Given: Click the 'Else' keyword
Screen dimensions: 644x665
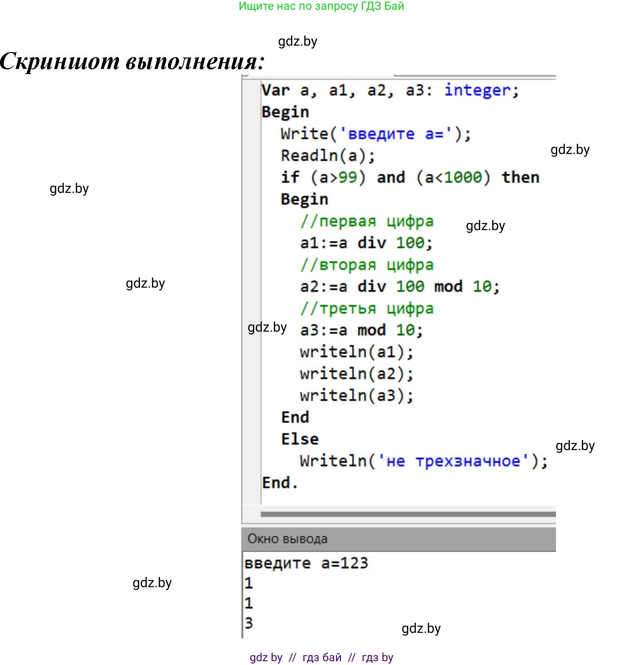Looking at the screenshot, I should pos(300,439).
